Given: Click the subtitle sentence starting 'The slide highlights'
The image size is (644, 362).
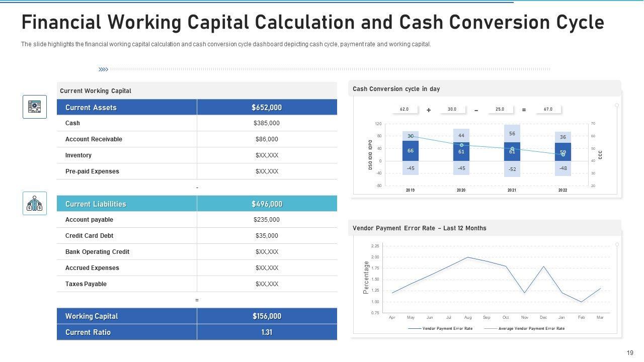Looking at the screenshot, I should click(226, 44).
